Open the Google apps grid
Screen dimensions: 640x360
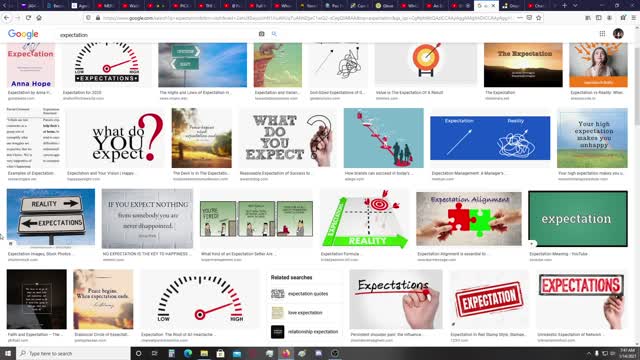tap(602, 34)
